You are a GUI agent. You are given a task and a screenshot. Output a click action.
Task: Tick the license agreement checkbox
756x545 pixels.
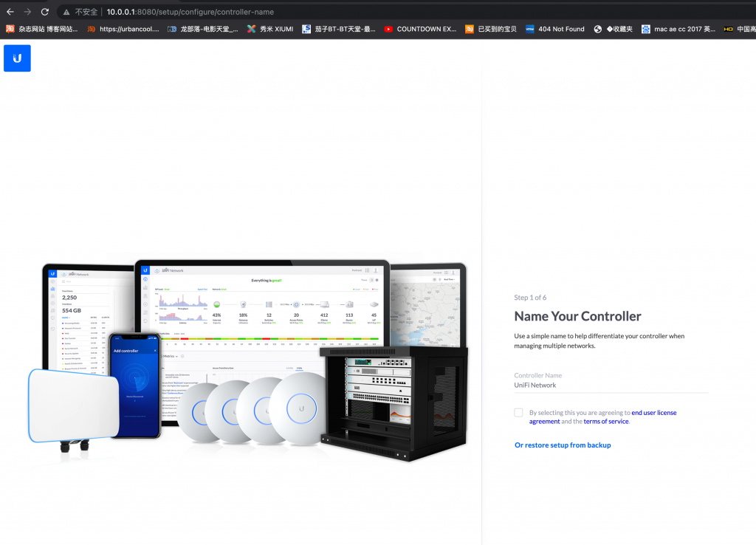[518, 412]
